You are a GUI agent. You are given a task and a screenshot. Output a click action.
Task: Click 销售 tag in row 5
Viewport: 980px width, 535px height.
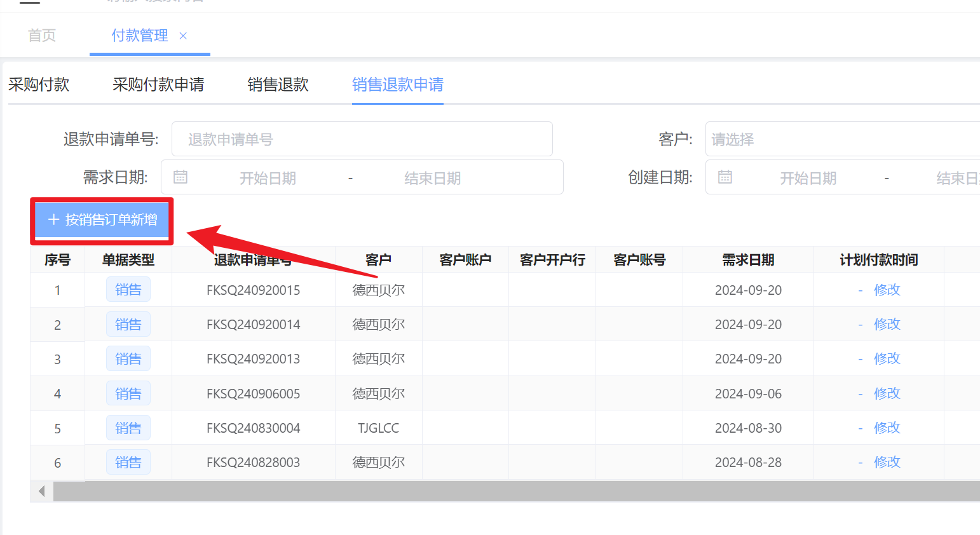point(128,428)
